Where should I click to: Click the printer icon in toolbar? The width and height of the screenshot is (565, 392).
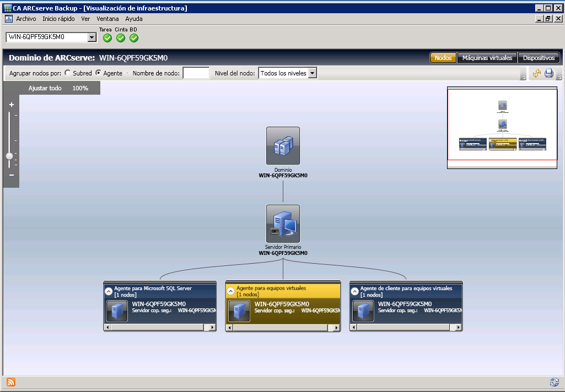549,73
